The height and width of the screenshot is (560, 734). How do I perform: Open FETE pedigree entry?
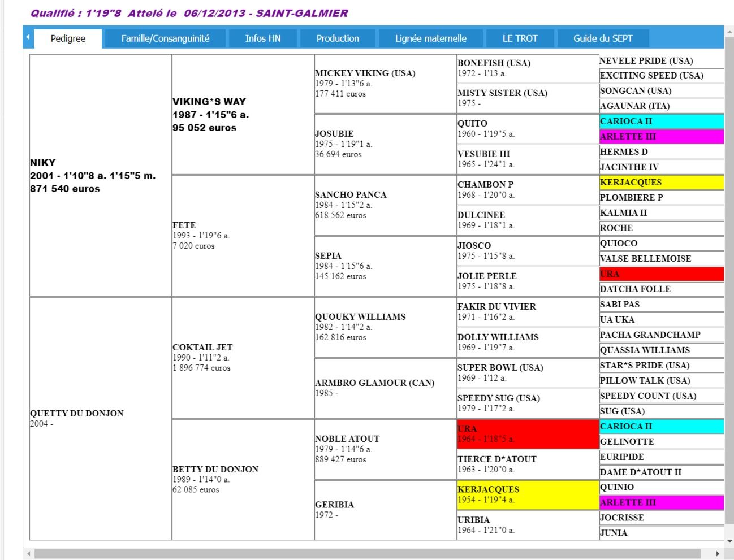coord(243,236)
